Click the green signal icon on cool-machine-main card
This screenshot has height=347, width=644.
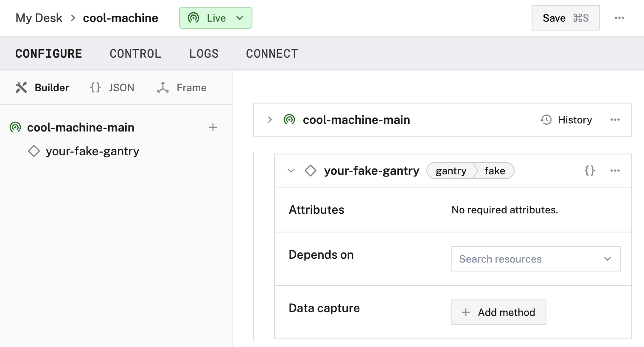coord(289,120)
